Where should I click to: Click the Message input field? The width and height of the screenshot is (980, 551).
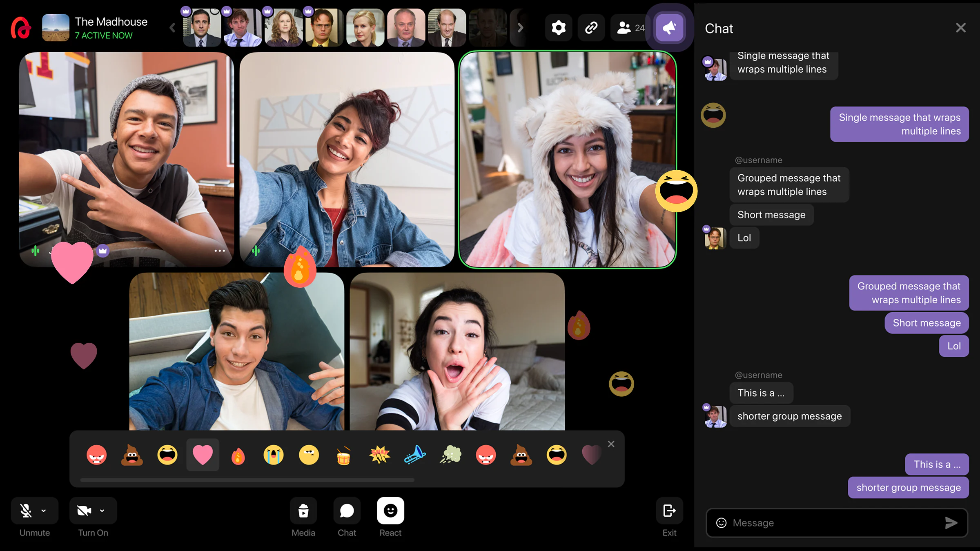836,523
